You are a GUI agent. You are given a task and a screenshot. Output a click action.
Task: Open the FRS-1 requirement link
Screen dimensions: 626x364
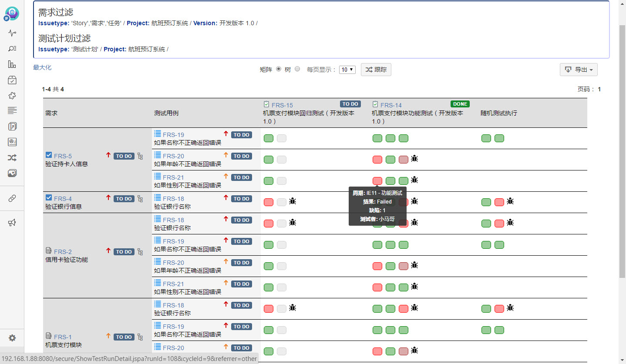click(x=63, y=337)
